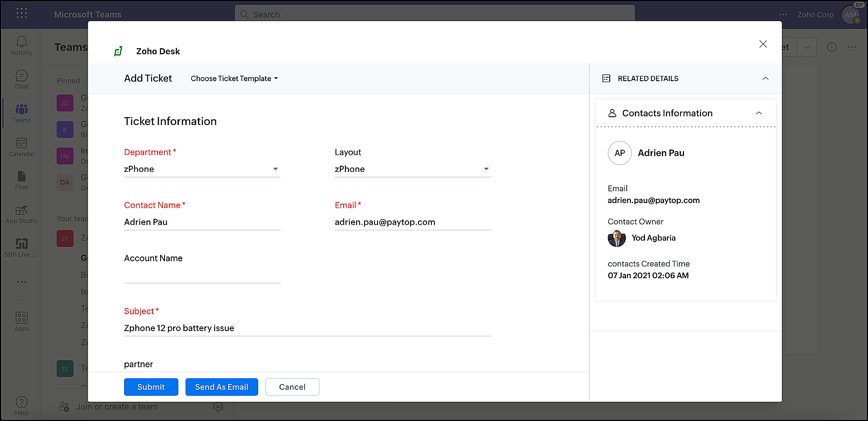The image size is (868, 421).
Task: Select the B pinned team avatar
Action: 65,130
